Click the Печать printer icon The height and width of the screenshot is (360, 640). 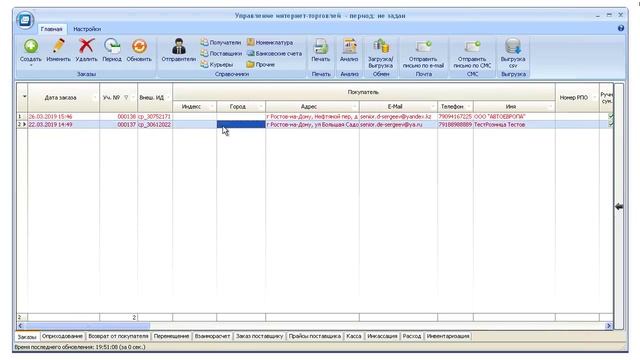pos(321,47)
